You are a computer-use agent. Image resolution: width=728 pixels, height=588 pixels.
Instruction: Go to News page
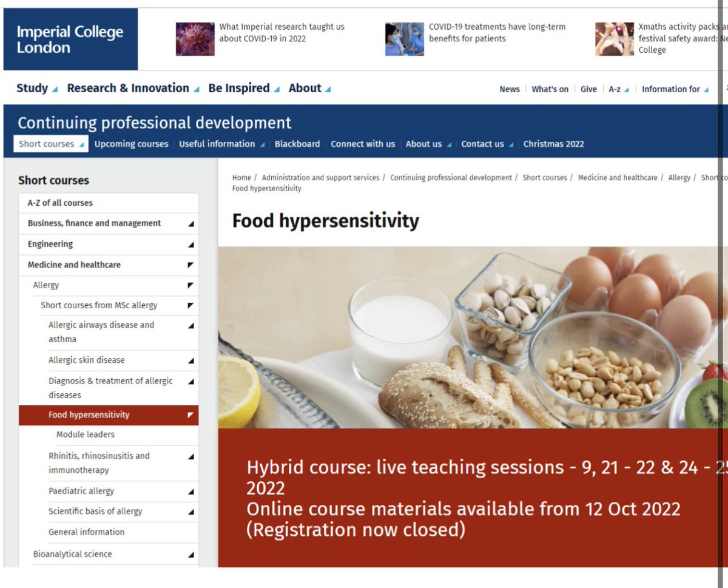pyautogui.click(x=510, y=89)
